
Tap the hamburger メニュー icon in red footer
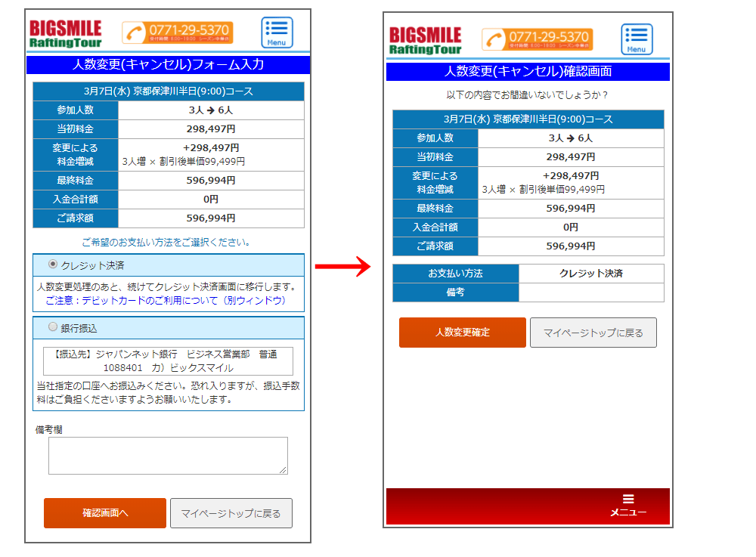[628, 506]
